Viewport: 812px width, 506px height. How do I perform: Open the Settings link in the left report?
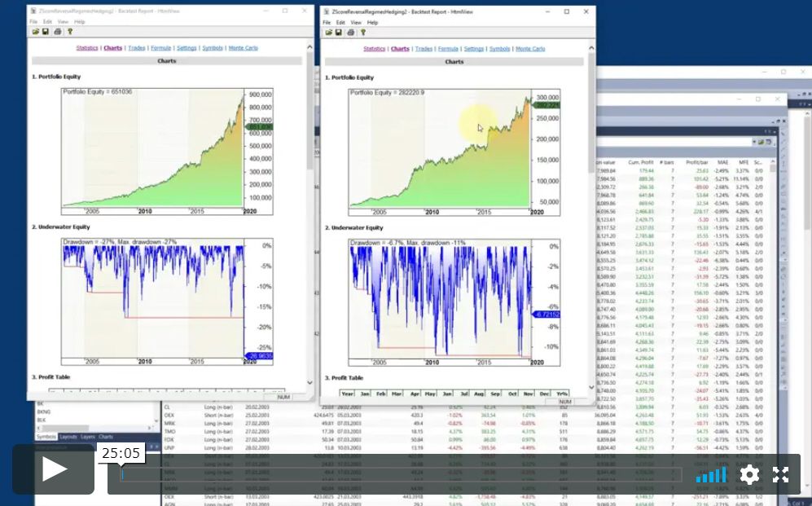187,47
